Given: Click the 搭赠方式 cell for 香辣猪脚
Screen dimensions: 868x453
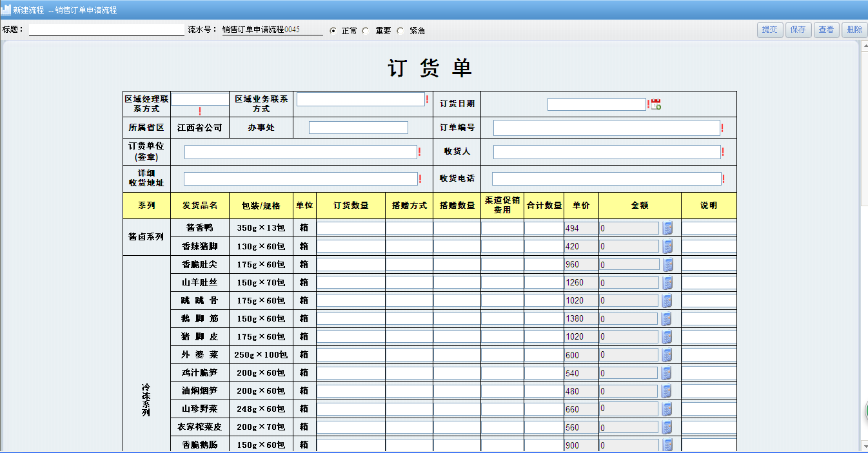Looking at the screenshot, I should pyautogui.click(x=409, y=246).
